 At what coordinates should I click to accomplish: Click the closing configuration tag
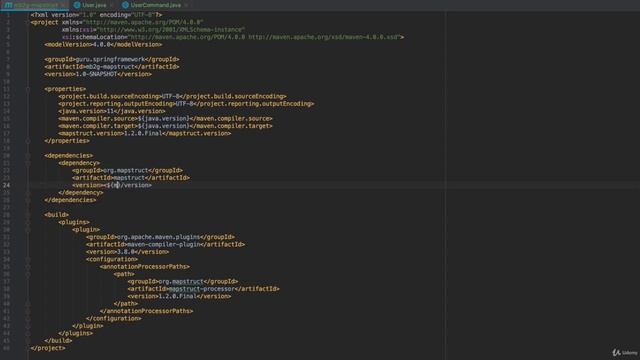(x=113, y=319)
